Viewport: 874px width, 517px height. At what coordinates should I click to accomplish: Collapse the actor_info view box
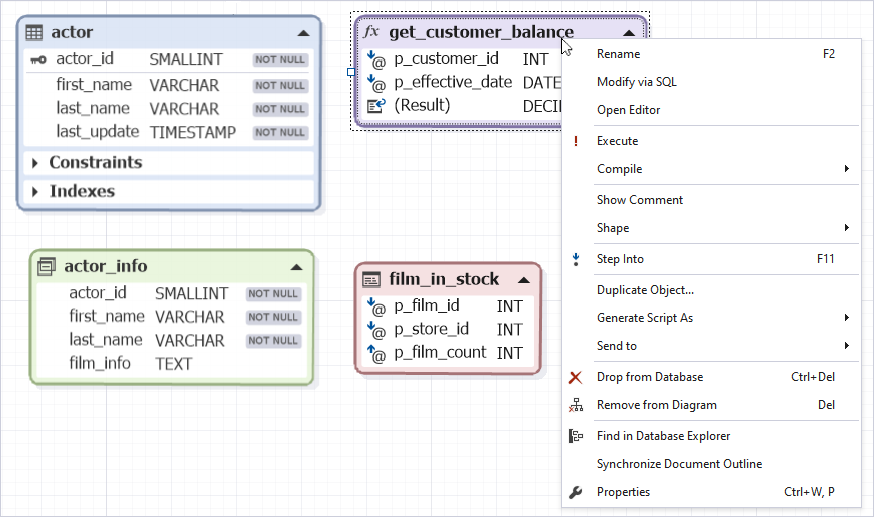point(297,267)
